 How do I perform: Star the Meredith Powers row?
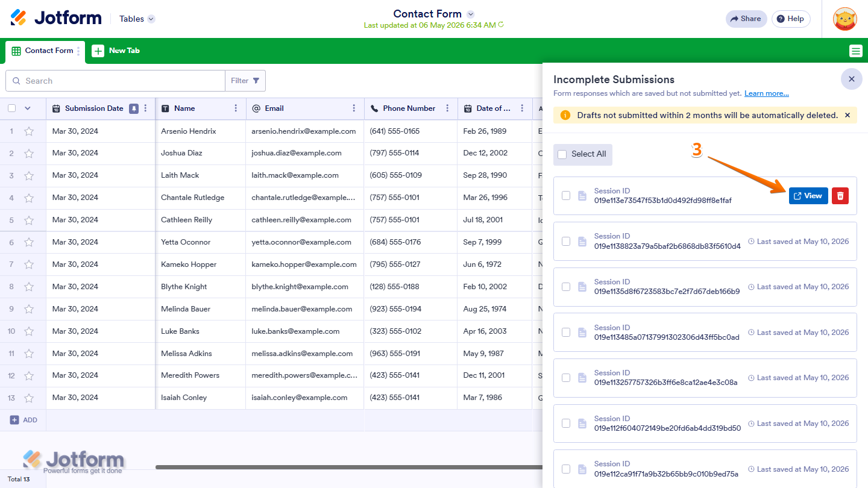point(28,376)
